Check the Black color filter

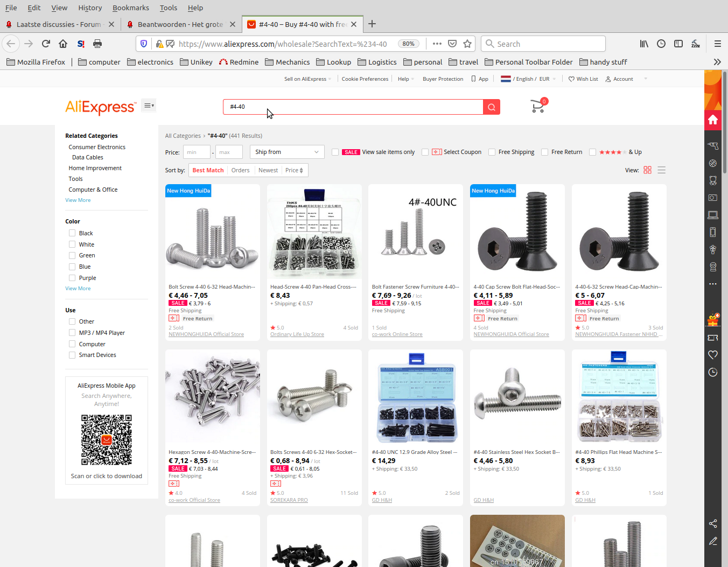tap(72, 233)
